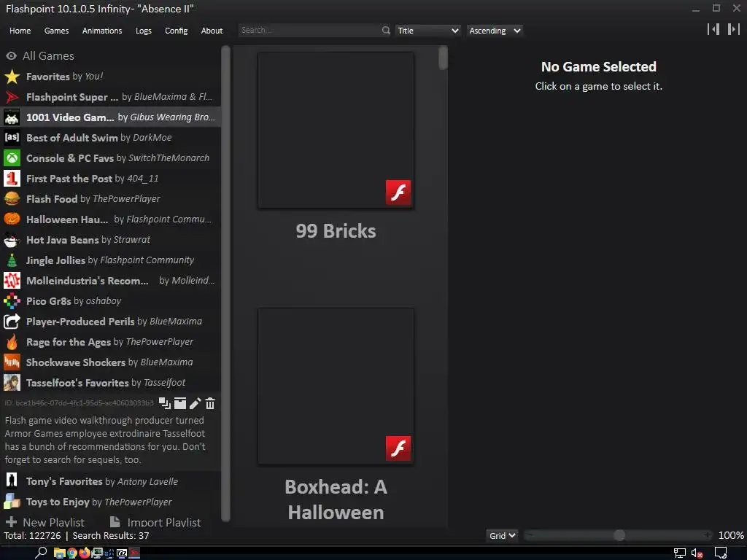Viewport: 747px width, 560px height.
Task: Switch to the Animations tab
Action: coord(102,31)
